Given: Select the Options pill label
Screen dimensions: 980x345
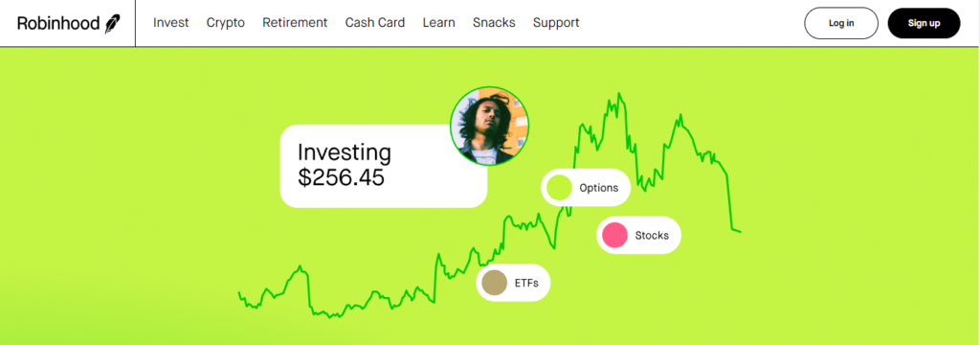Looking at the screenshot, I should click(x=599, y=188).
